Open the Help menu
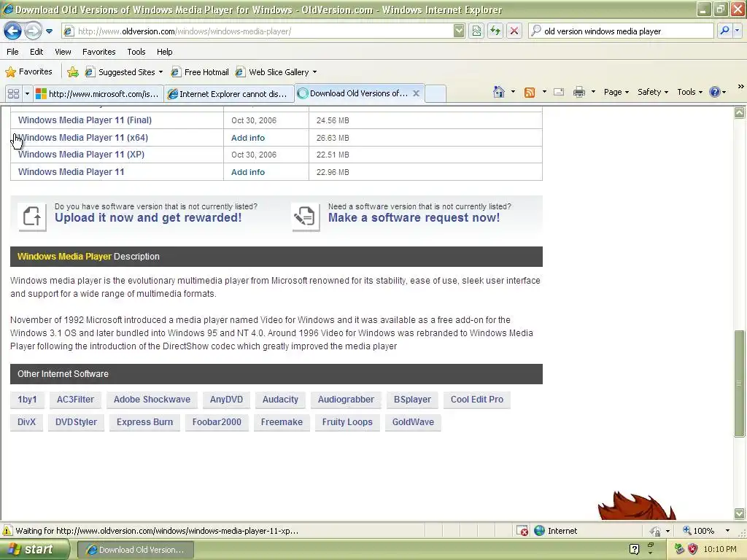 pos(164,52)
